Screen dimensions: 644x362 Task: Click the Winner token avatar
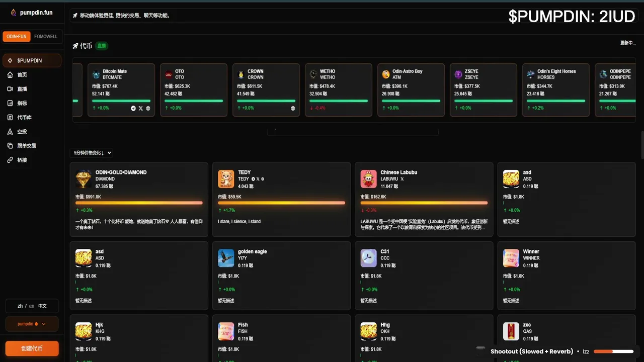pyautogui.click(x=511, y=258)
